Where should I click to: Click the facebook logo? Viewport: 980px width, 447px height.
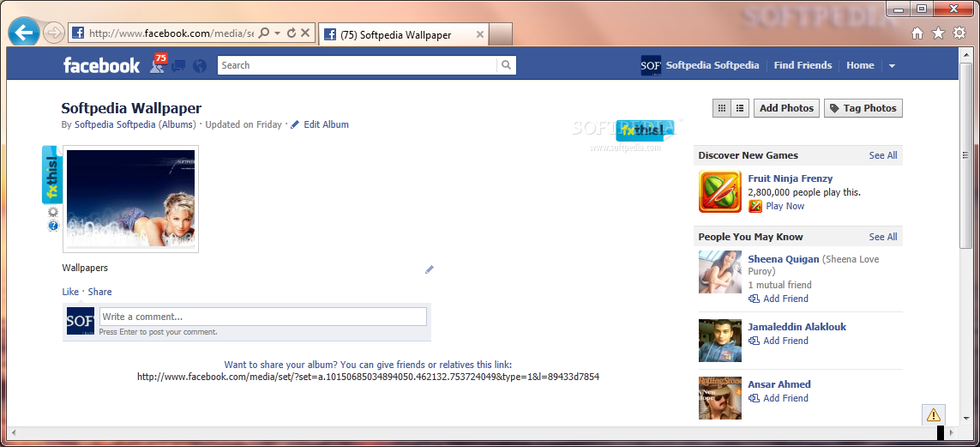point(102,65)
